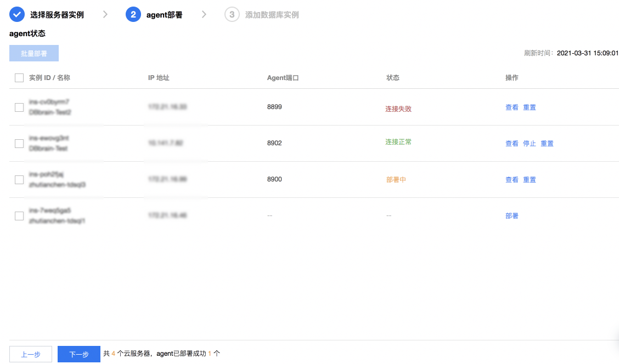Click the deployment summary text at bottom
The width and height of the screenshot is (619, 364).
point(162,354)
